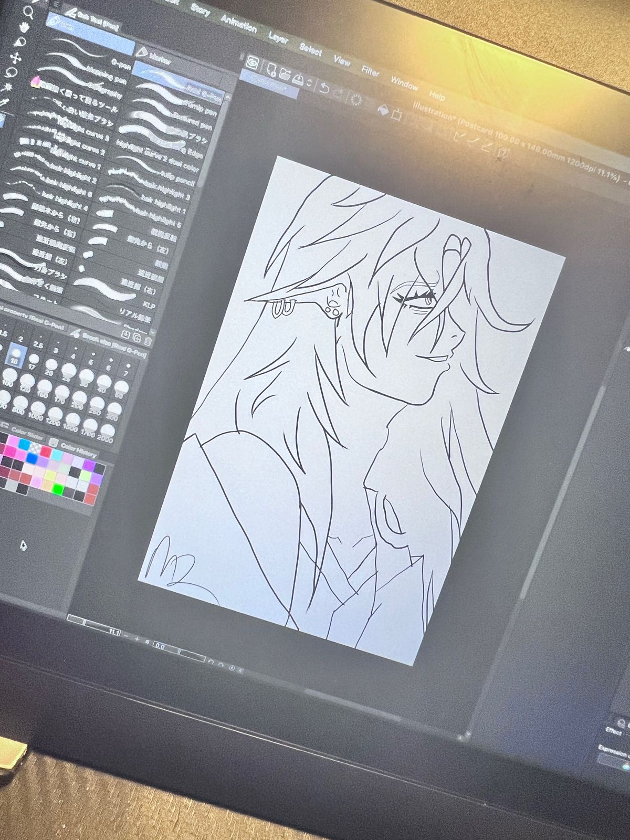Select the Lasso selection tool
The image size is (630, 840).
tap(10, 72)
